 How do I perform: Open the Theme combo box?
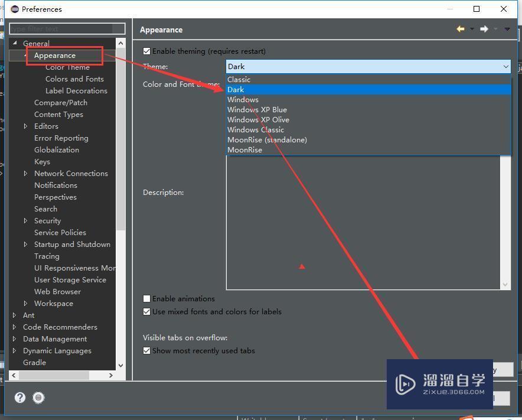tap(368, 67)
